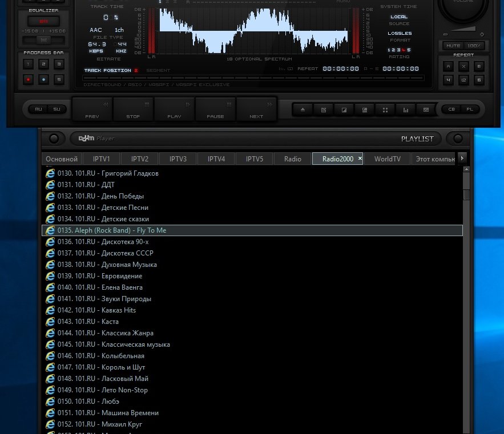504x434 pixels.
Task: Click the playlist vertical scrollbar thumb
Action: point(466,194)
